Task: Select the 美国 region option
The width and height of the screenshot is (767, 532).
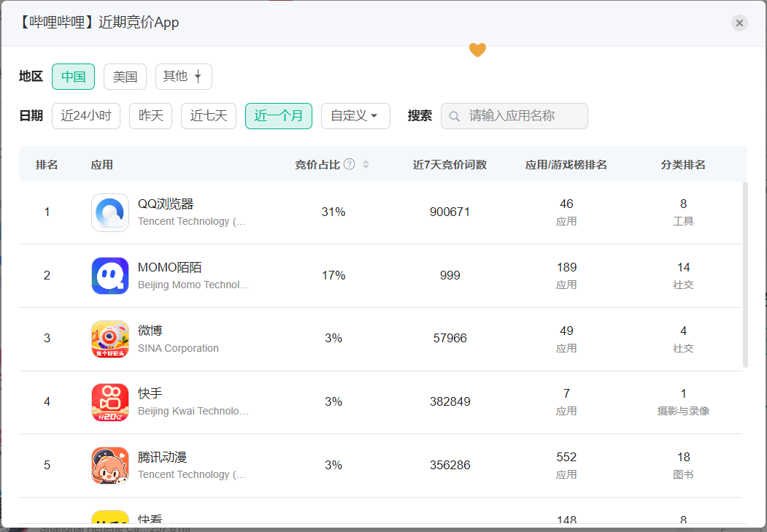Action: (x=125, y=77)
